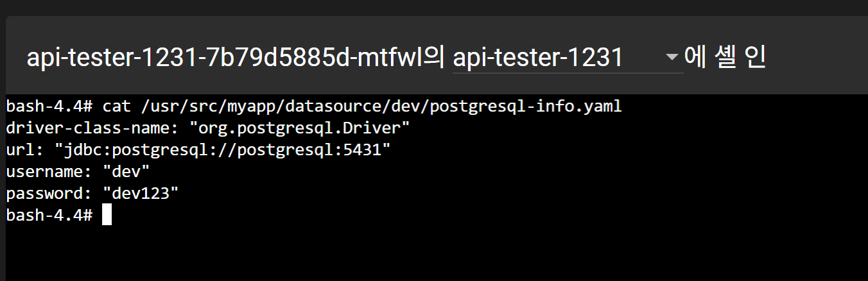
Task: Click the jdbc:postgresql connection string
Action: 223,149
